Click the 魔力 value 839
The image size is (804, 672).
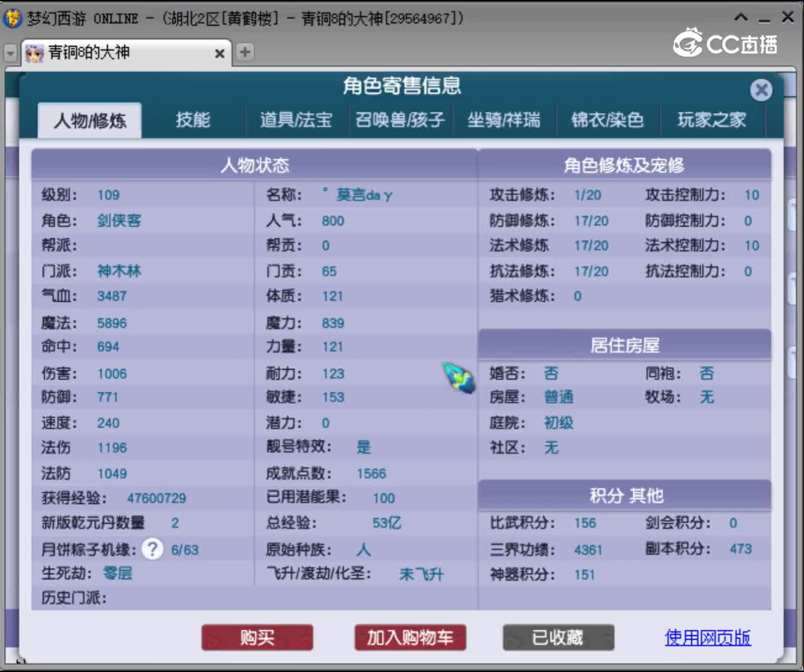(333, 323)
